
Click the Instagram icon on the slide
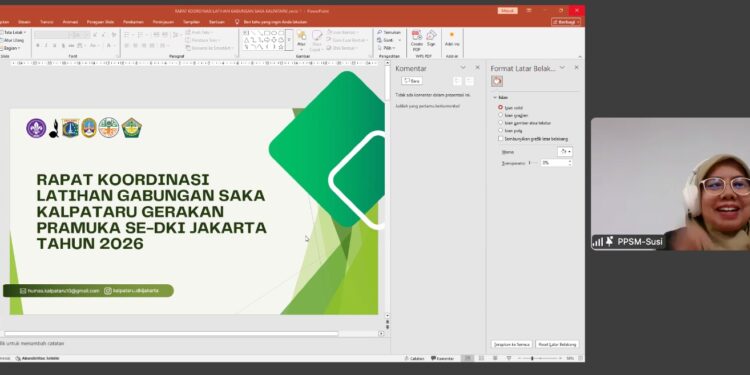(108, 290)
